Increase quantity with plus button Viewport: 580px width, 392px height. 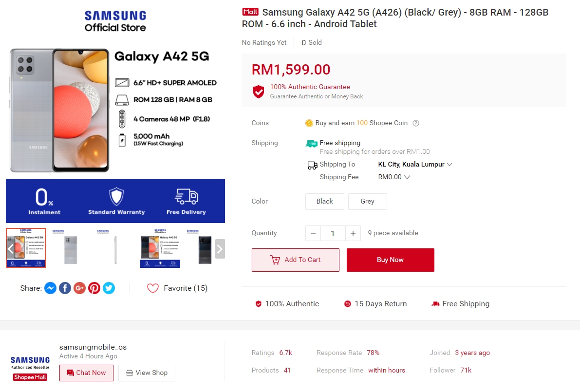coord(353,233)
